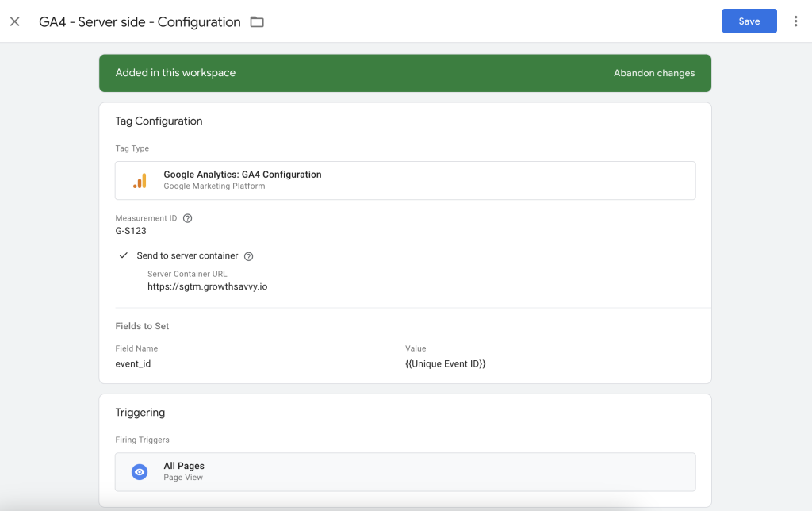Image resolution: width=812 pixels, height=511 pixels.
Task: Click the event_id field name
Action: [133, 364]
